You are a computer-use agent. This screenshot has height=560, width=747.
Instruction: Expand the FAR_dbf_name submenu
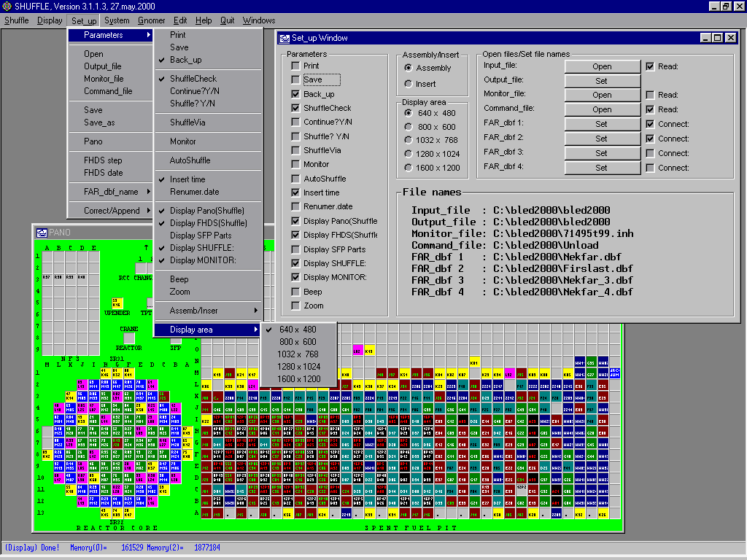pyautogui.click(x=111, y=192)
